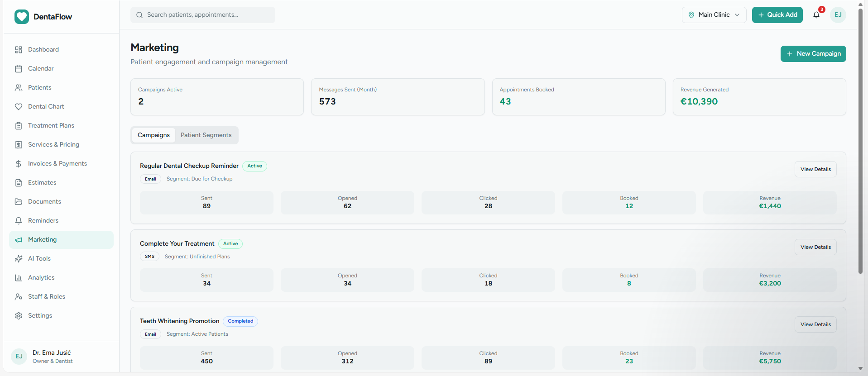This screenshot has height=376, width=868.
Task: Focus the search patients, appointments field
Action: click(x=203, y=15)
